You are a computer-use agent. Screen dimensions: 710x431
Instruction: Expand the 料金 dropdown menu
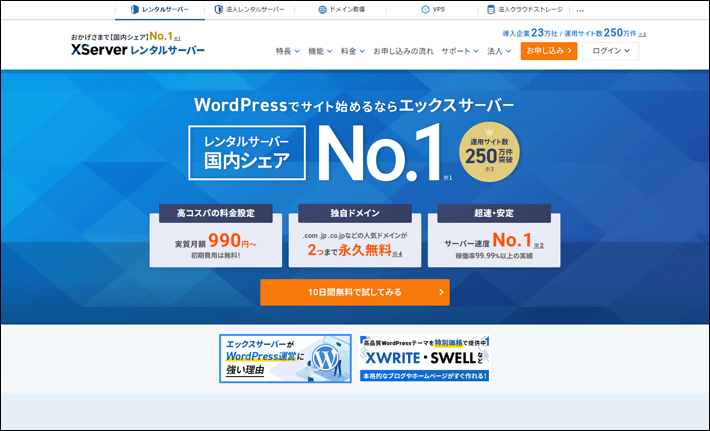354,51
